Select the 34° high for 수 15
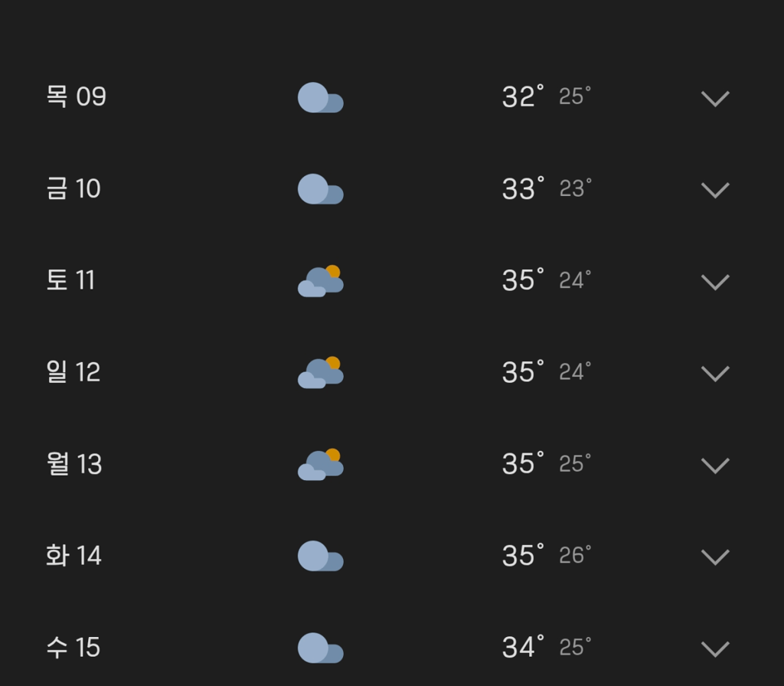Image resolution: width=784 pixels, height=686 pixels. pos(523,646)
